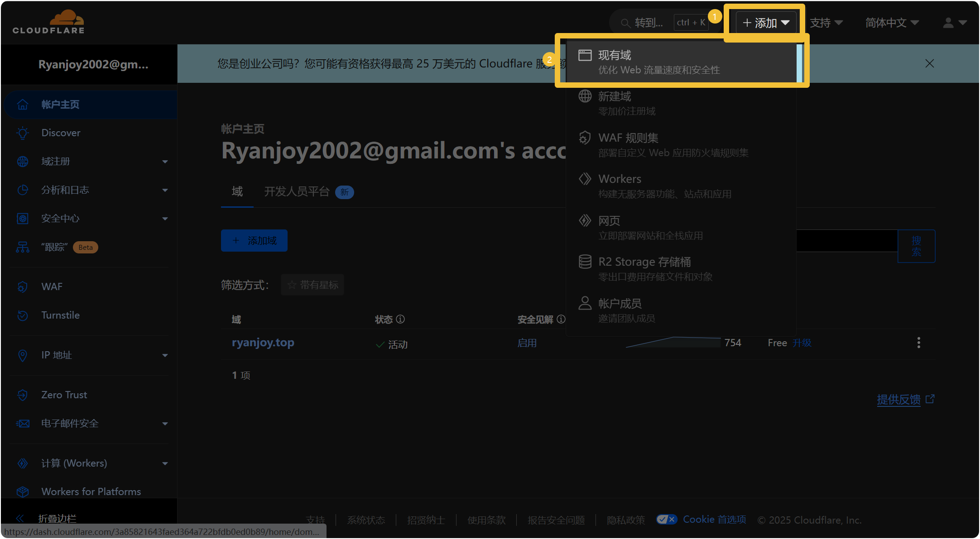This screenshot has height=539, width=980.
Task: Click the Cloudflare logo
Action: coord(48,21)
